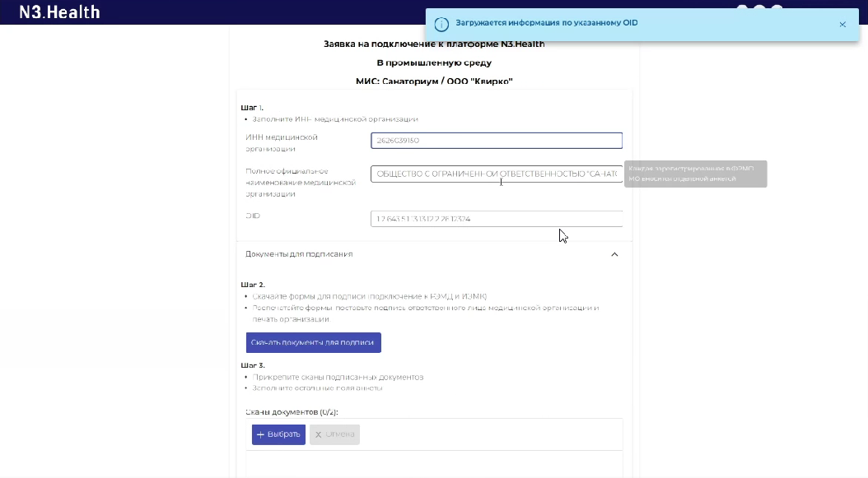Image resolution: width=868 pixels, height=478 pixels.
Task: Click the 'Загружается информация' notification text
Action: coord(547,23)
